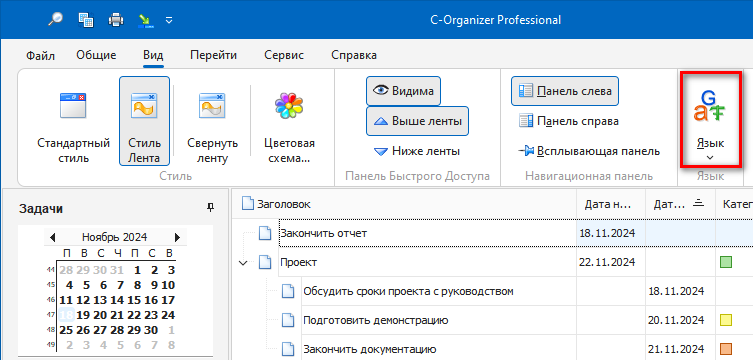Click yellow category swatch of Подготовить демонстрацию
Screen dimensions: 753x360
tap(726, 320)
